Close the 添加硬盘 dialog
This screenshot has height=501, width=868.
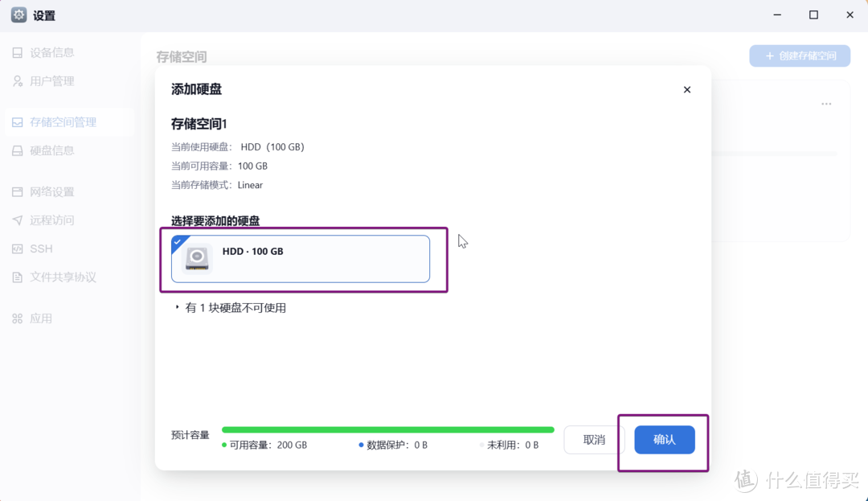[687, 89]
